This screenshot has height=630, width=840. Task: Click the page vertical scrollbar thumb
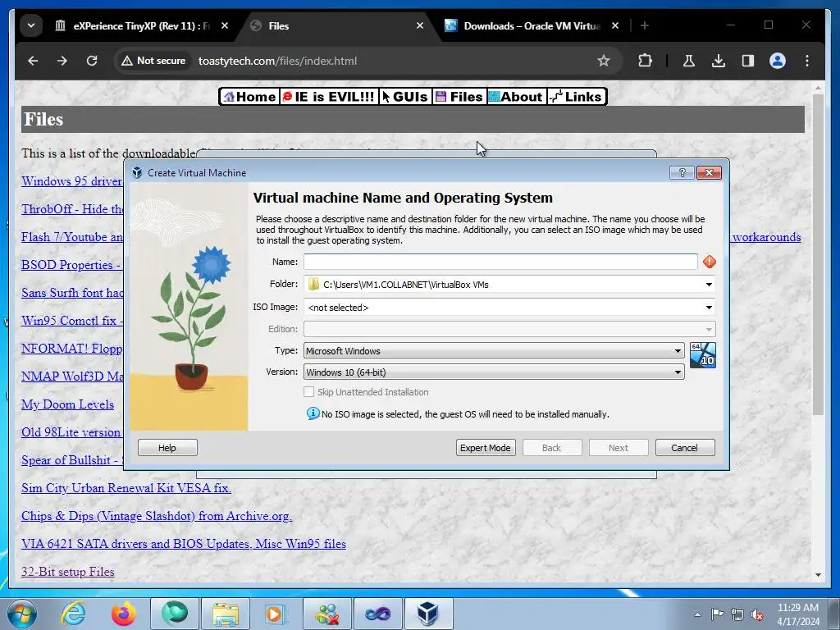click(x=818, y=254)
